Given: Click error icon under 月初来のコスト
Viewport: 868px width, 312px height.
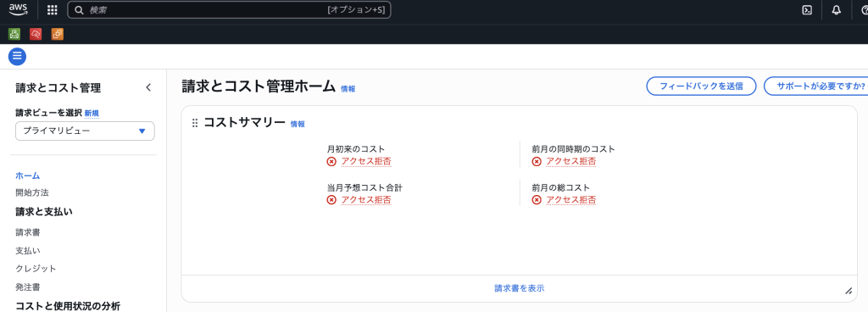Looking at the screenshot, I should (331, 162).
